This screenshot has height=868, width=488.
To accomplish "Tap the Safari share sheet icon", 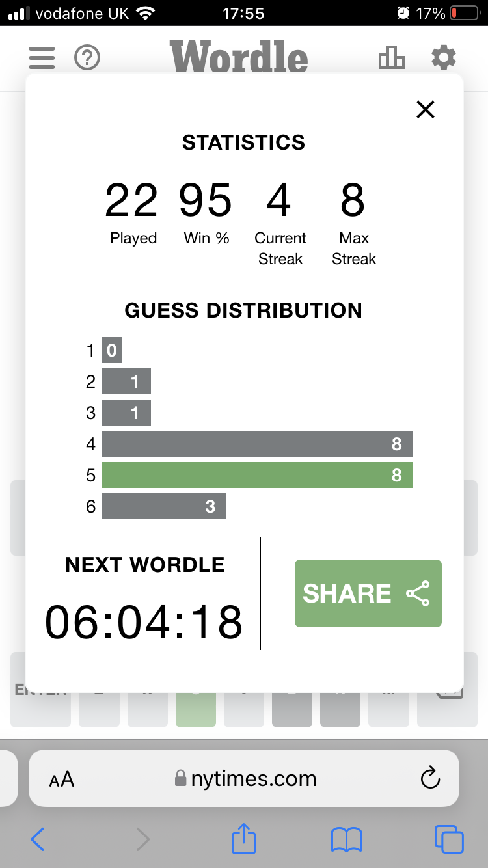I will point(244,839).
